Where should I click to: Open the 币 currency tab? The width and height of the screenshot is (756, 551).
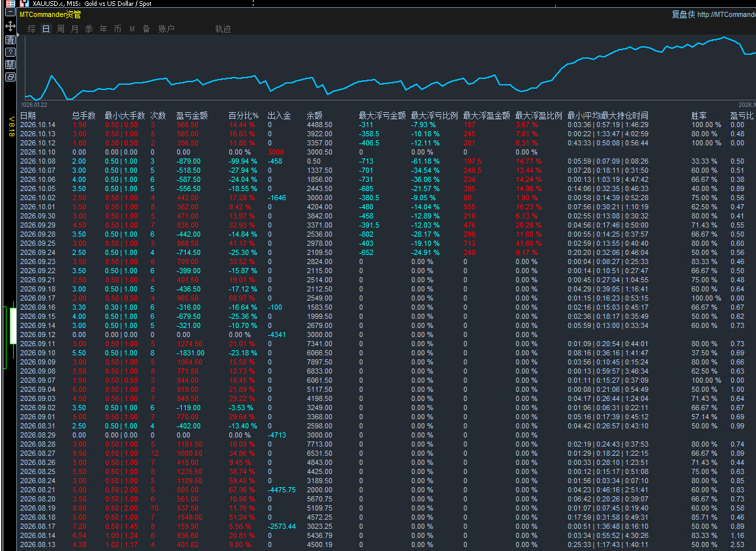tap(118, 29)
